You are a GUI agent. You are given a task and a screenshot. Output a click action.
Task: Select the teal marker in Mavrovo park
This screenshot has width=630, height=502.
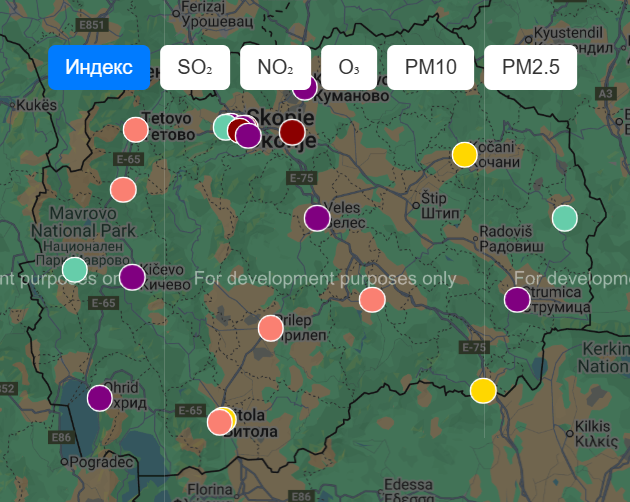pos(75,269)
